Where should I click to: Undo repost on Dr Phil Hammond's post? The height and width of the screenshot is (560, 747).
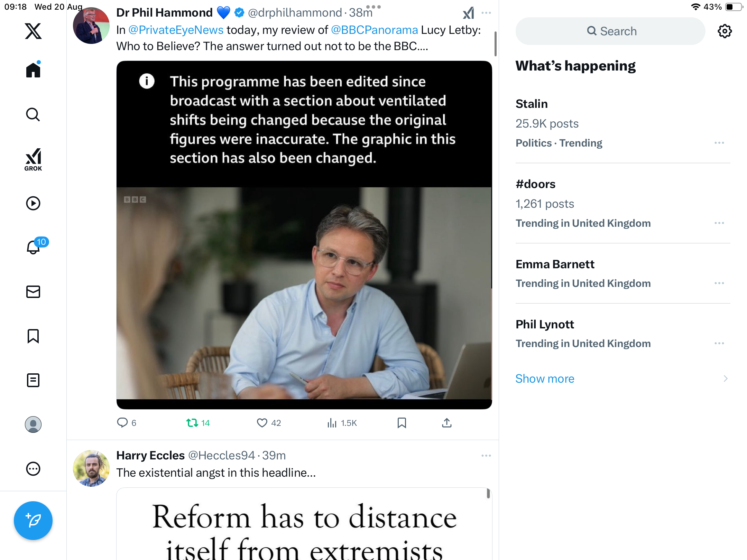pyautogui.click(x=192, y=423)
